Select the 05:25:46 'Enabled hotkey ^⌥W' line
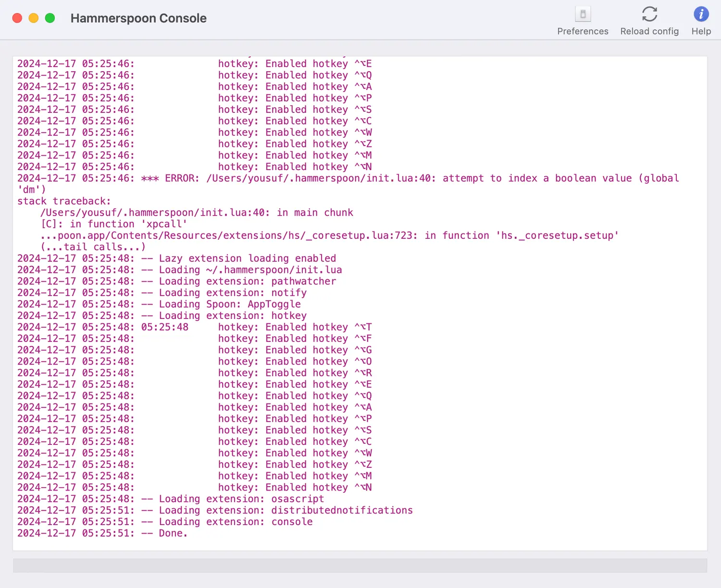This screenshot has height=588, width=721. coord(195,133)
